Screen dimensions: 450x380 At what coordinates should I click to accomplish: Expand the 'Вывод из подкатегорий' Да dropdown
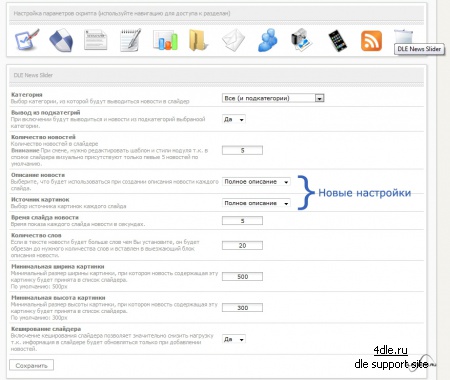click(234, 119)
